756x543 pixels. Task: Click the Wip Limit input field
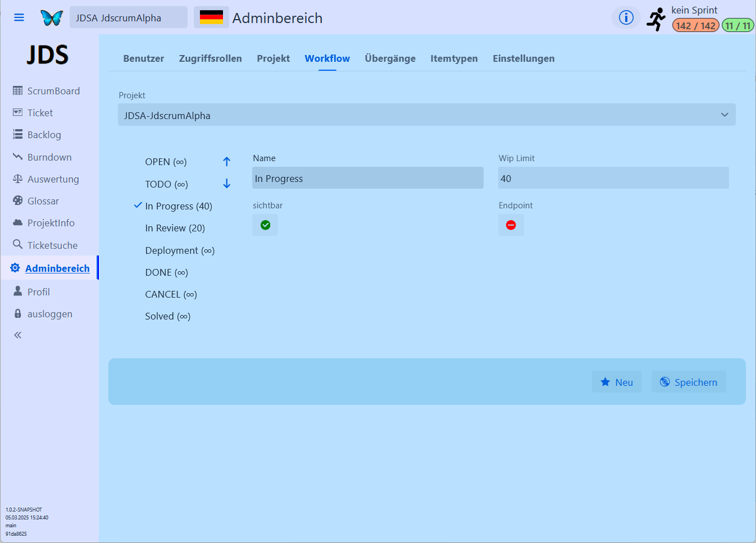(x=613, y=178)
